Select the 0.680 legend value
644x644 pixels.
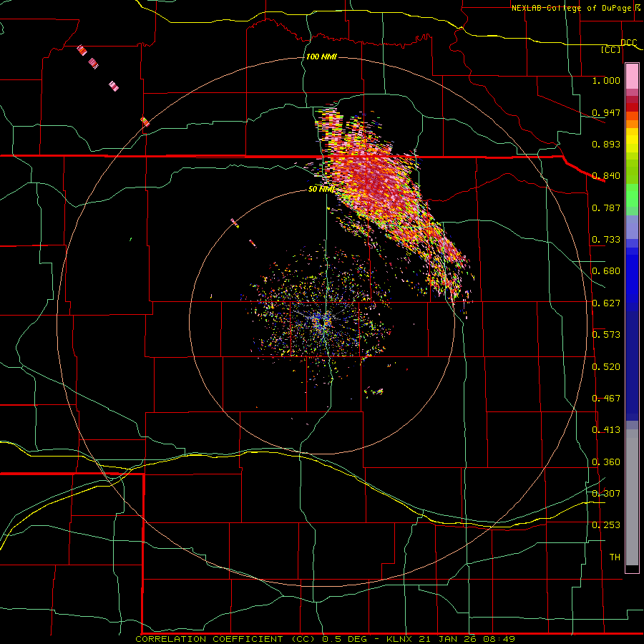606,271
